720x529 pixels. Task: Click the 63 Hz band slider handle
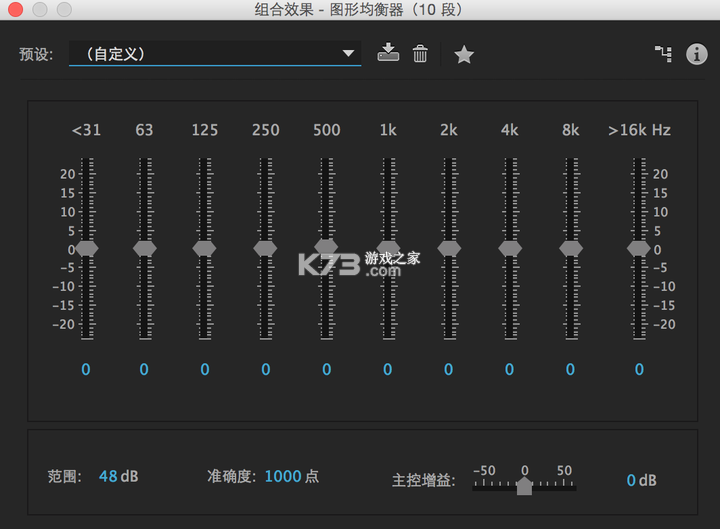[145, 248]
